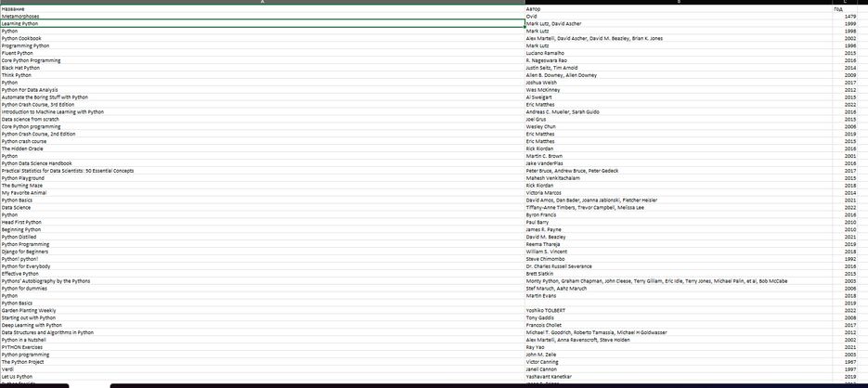The image size is (868, 388).
Task: Click the 'Fluent Python' cell
Action: (x=263, y=53)
